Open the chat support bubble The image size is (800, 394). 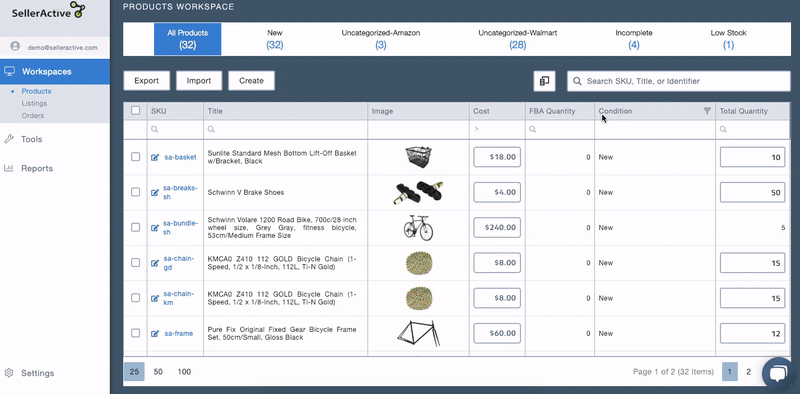click(x=778, y=373)
